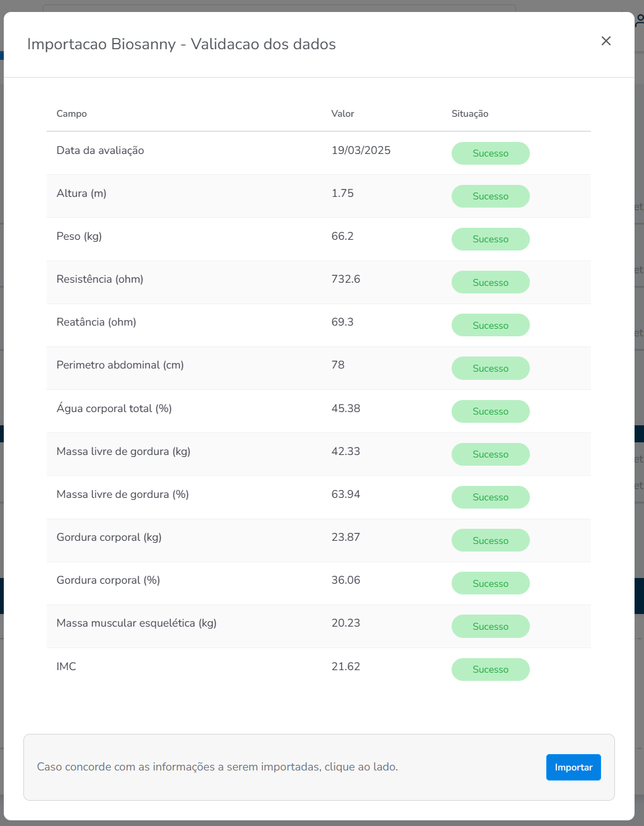Click Sucesso badge for Peso row
The width and height of the screenshot is (644, 826).
[490, 239]
